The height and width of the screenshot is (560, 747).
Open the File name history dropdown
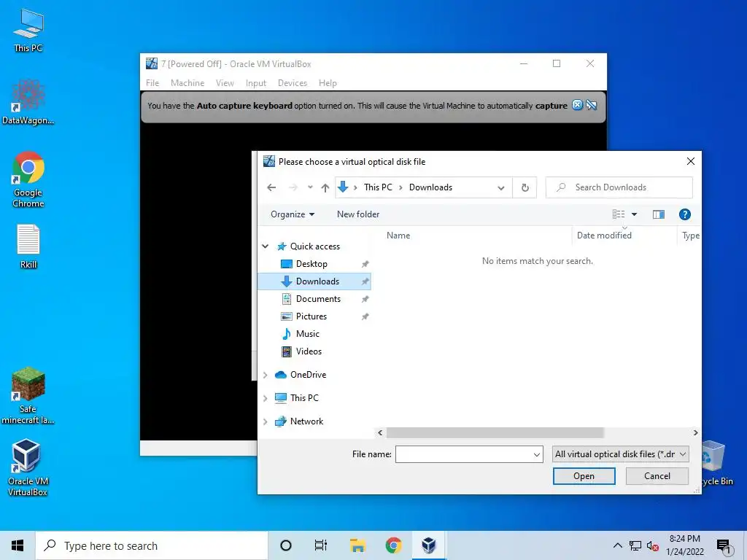tap(537, 454)
